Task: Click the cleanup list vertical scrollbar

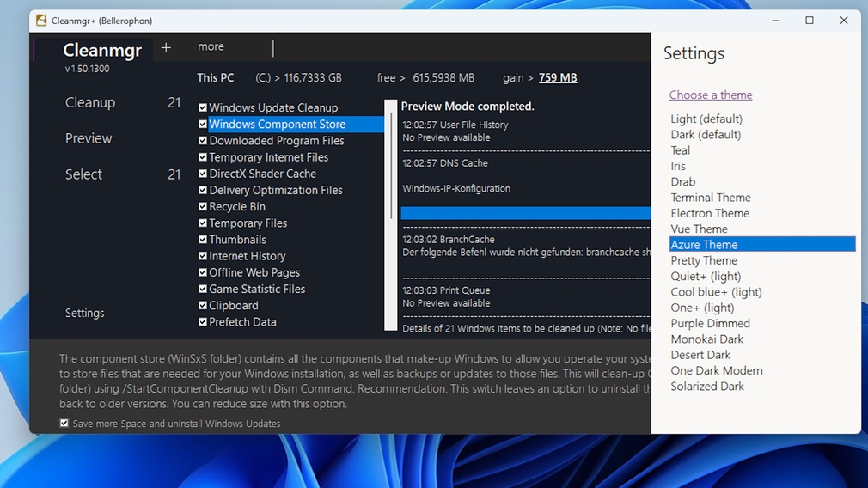Action: [x=391, y=216]
